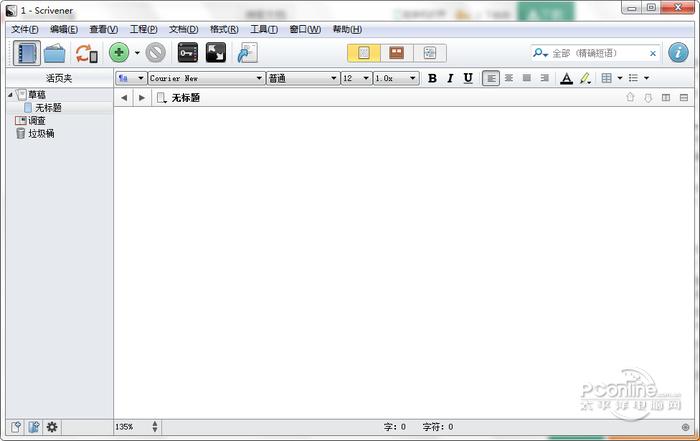The height and width of the screenshot is (441, 700).
Task: Click the Sync with mobile device icon
Action: pyautogui.click(x=87, y=54)
